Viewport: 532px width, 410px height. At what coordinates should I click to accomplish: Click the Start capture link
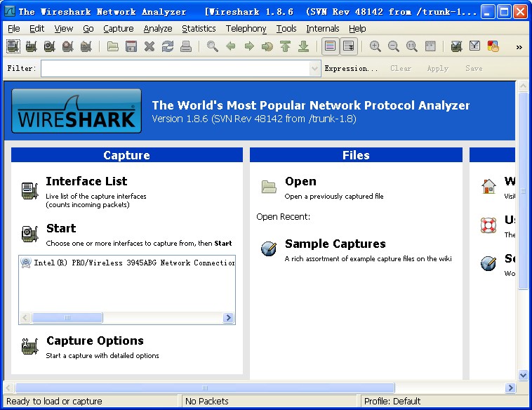tap(61, 228)
